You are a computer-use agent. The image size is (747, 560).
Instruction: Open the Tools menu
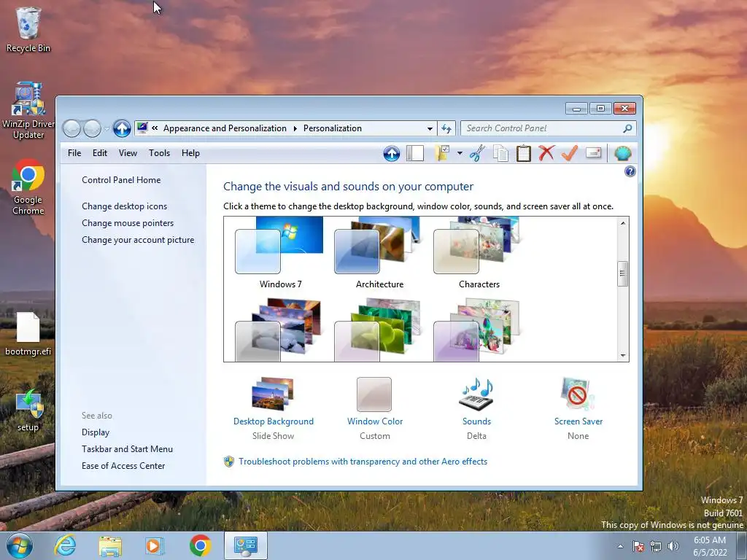tap(159, 153)
